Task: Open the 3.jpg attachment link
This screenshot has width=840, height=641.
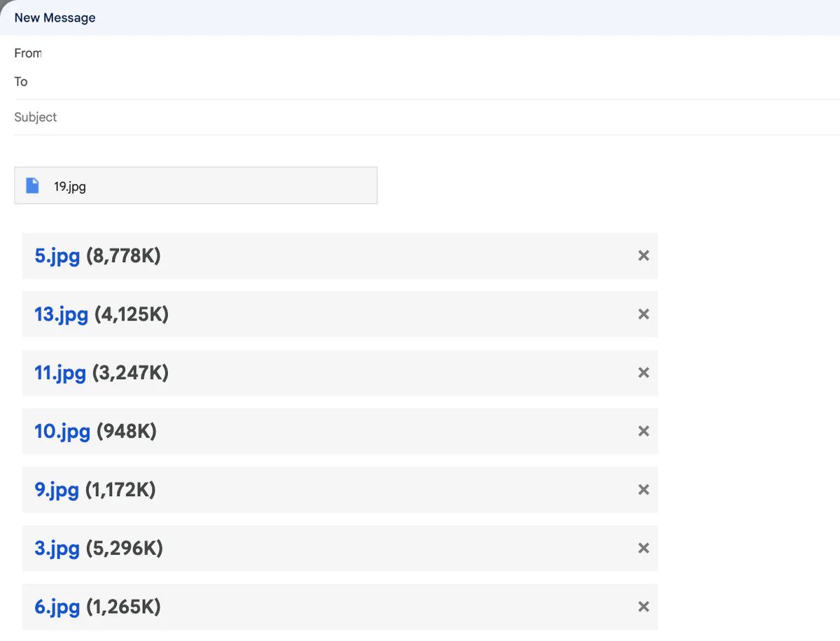Action: (57, 549)
